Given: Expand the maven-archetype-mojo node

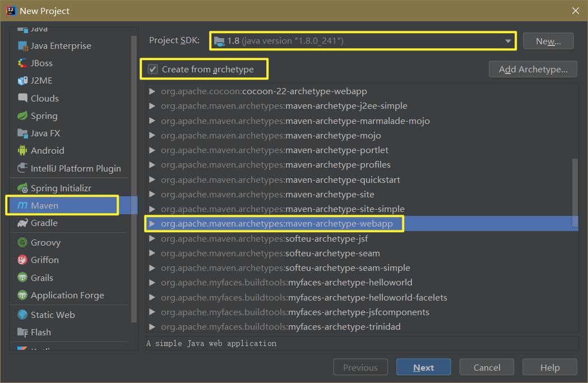Looking at the screenshot, I should [152, 135].
